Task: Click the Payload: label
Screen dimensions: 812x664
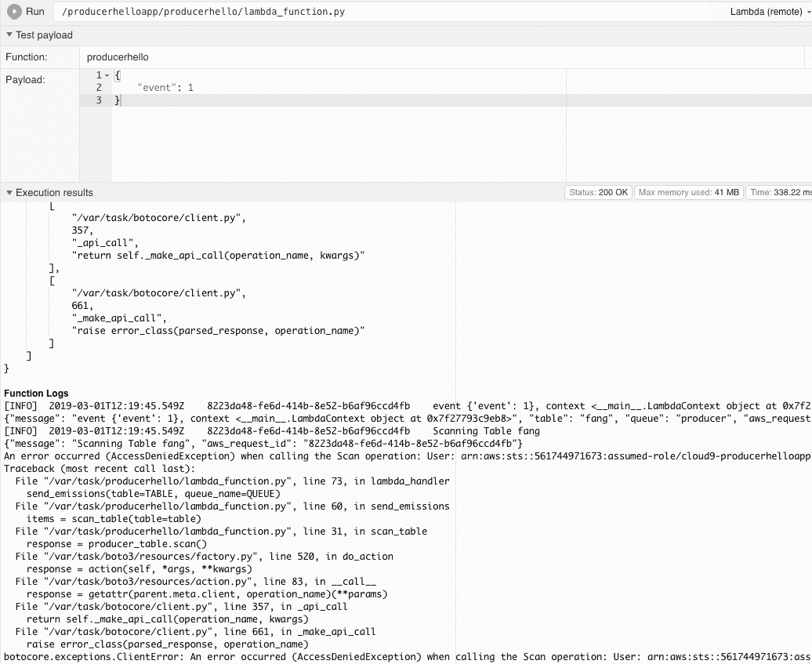Action: click(25, 80)
